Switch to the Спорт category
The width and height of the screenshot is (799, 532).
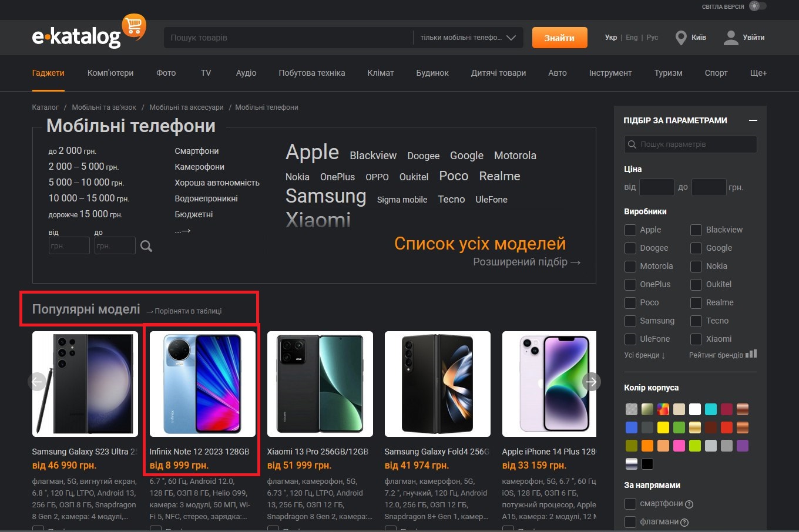[x=716, y=73]
